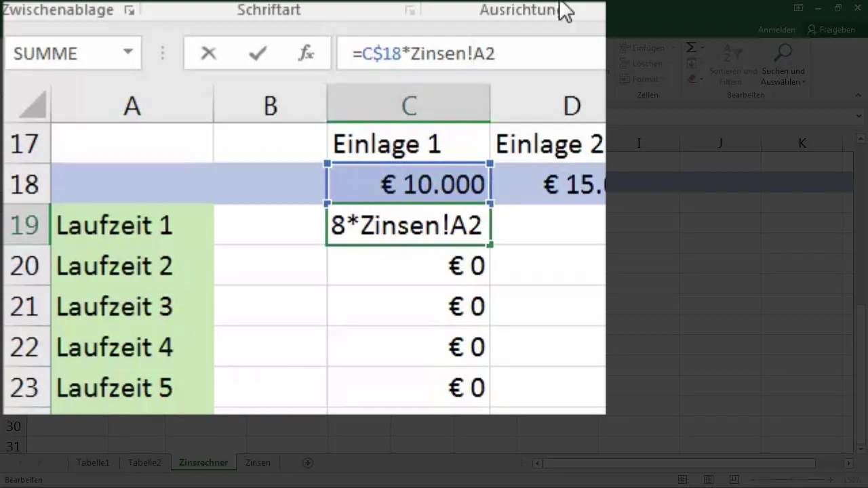Click the cell labeled Einlage 1

408,144
